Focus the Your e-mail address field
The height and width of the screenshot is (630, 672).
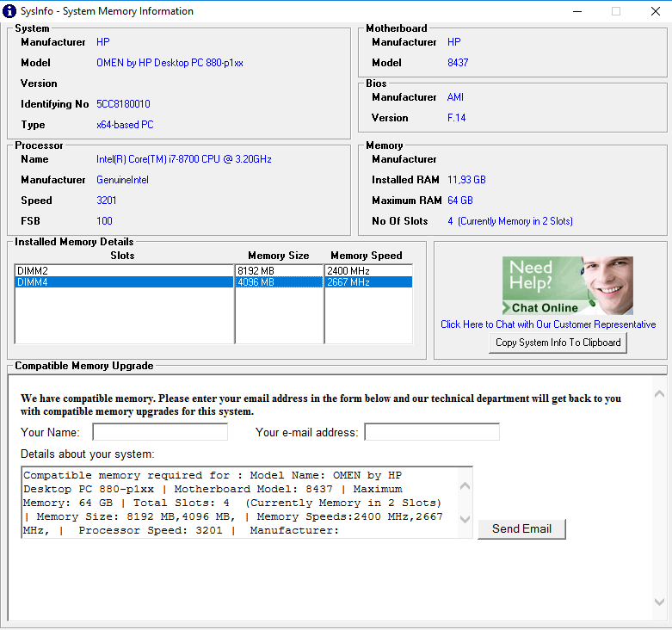pyautogui.click(x=432, y=432)
